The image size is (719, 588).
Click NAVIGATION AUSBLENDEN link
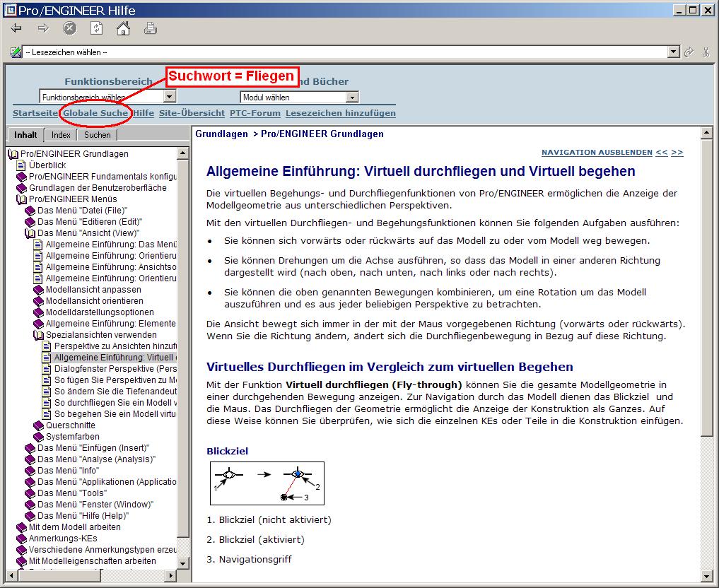pyautogui.click(x=597, y=153)
